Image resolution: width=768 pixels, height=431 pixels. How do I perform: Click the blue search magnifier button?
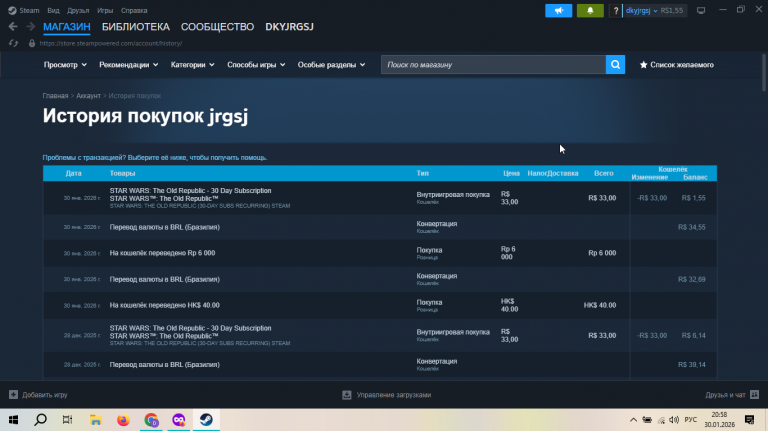615,65
